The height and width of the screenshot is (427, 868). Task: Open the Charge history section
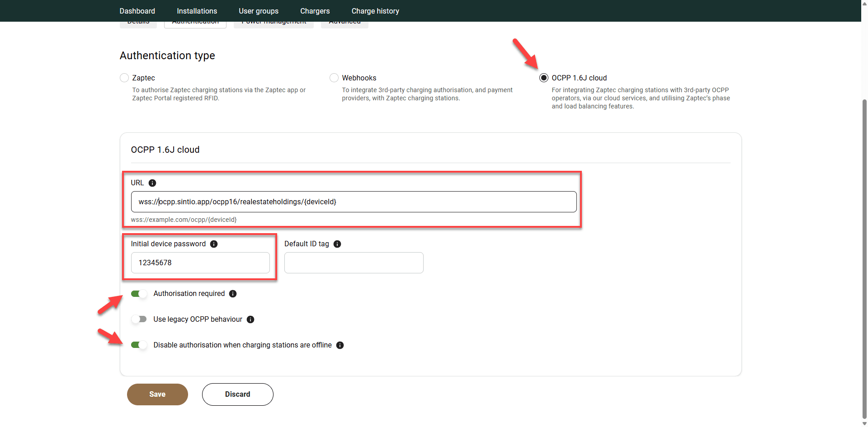[375, 11]
